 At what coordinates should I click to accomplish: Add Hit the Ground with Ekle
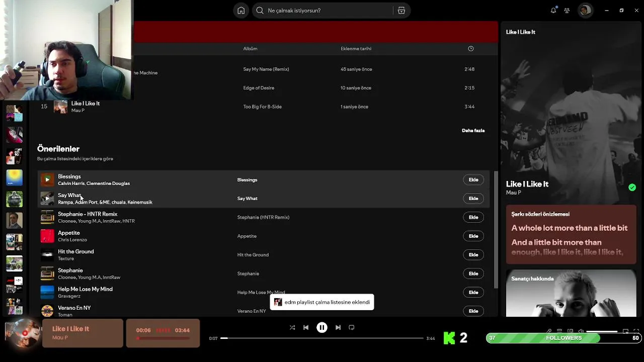[473, 255]
